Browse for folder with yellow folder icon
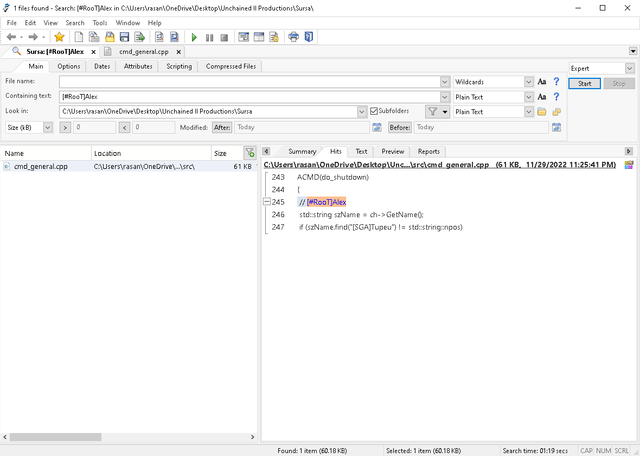Viewport: 640px width, 456px height. click(542, 111)
